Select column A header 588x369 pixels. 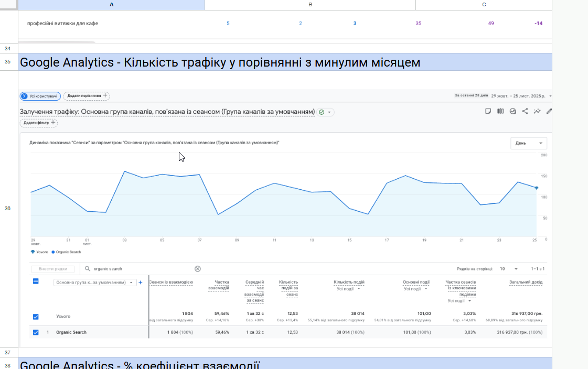111,5
